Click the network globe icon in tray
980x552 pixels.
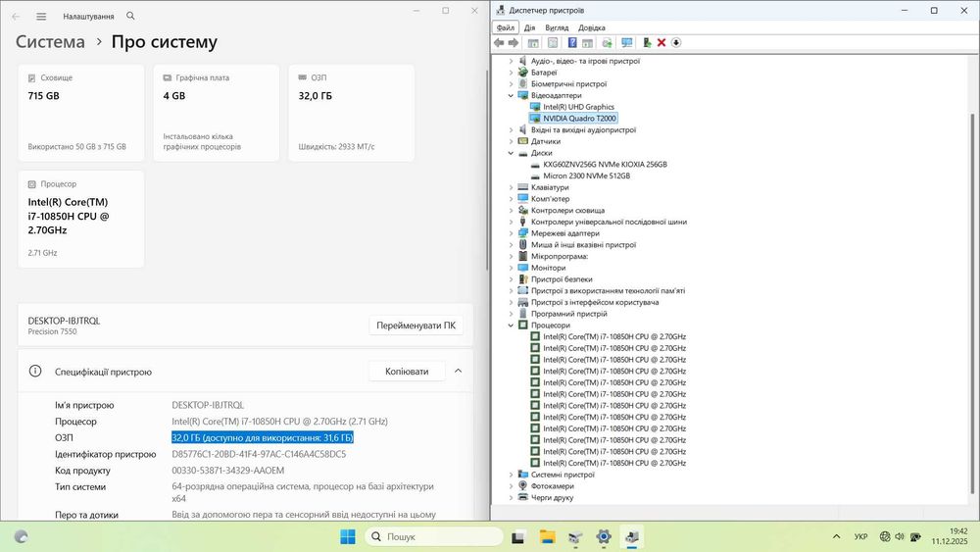point(884,536)
